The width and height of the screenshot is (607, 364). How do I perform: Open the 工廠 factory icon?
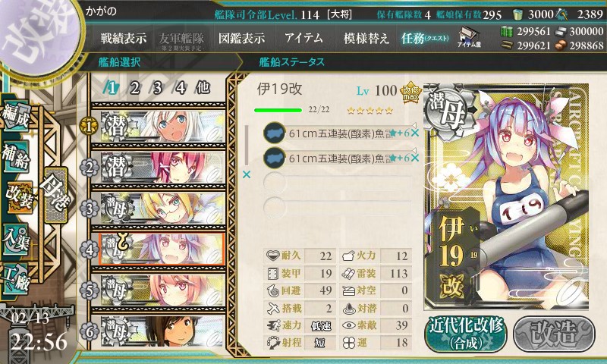point(16,279)
